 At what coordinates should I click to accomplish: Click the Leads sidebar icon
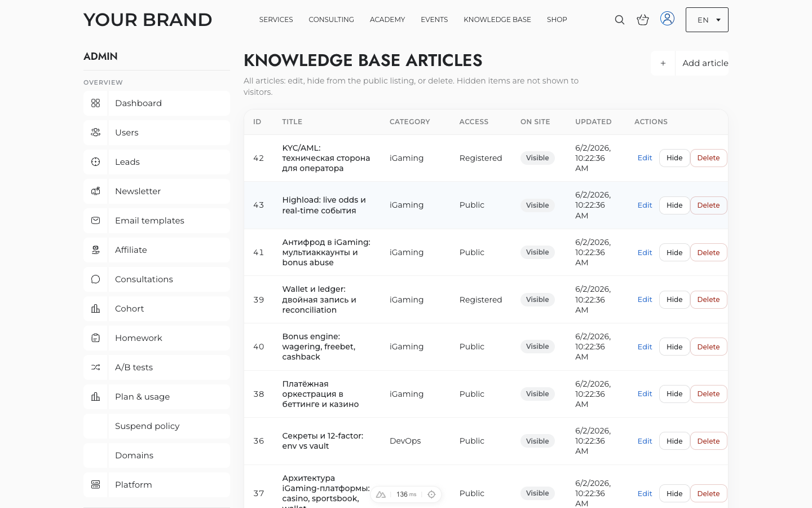pos(96,162)
